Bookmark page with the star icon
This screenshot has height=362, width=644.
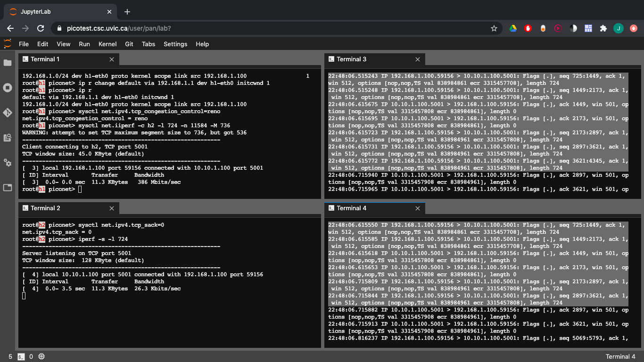coord(494,28)
